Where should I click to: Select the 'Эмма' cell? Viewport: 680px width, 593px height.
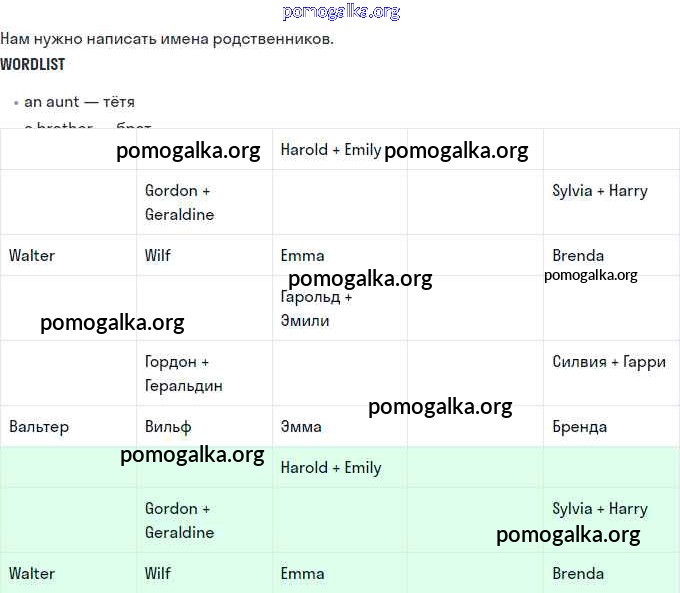click(301, 427)
